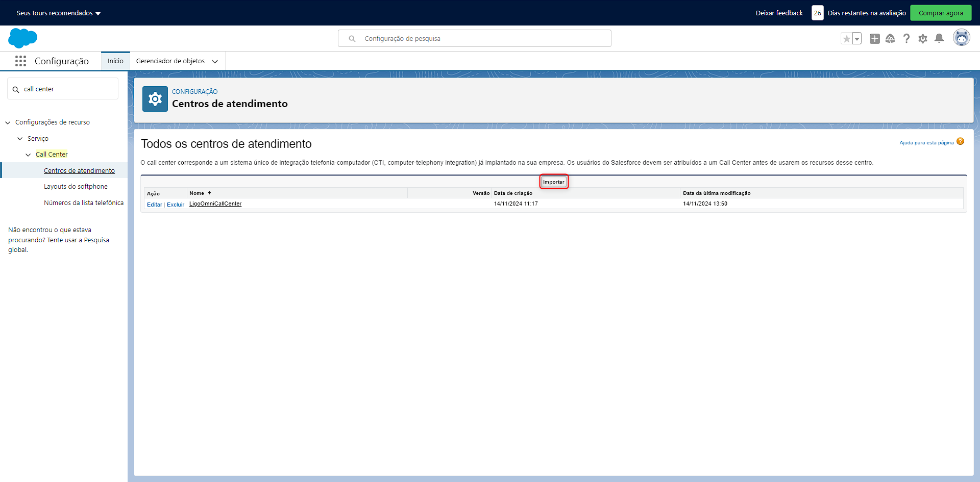Open Layouts do softphone
Screen dimensions: 980x482
[76, 187]
